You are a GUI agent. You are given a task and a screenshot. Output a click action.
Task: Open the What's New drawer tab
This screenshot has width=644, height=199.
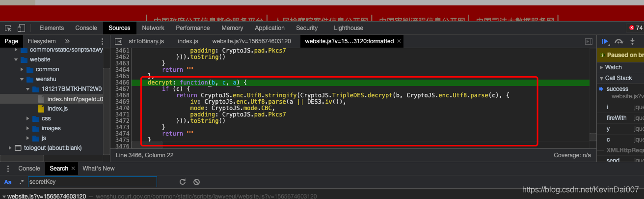pyautogui.click(x=99, y=169)
